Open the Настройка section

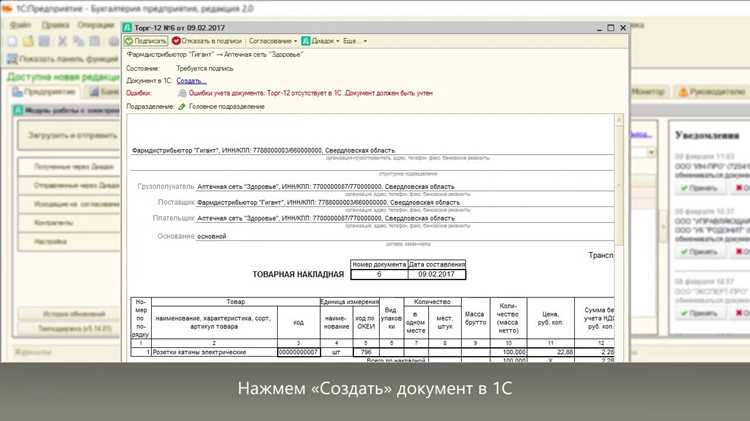69,242
